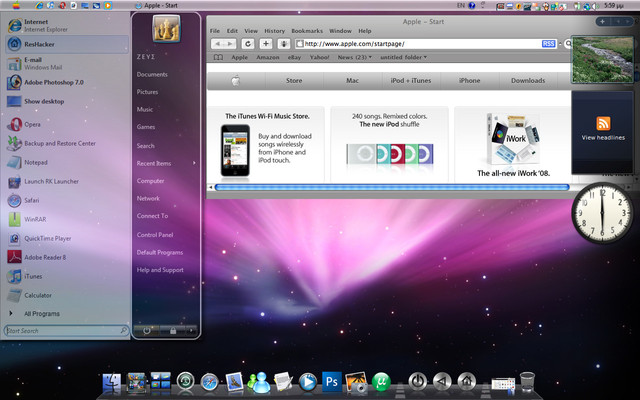640x400 pixels.
Task: Click the green uTorrent dock icon
Action: (380, 381)
